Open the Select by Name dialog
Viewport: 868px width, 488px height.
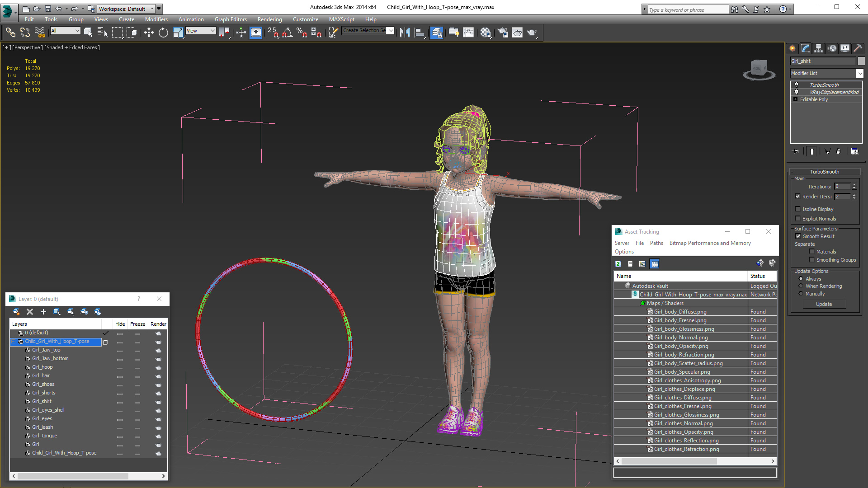102,32
